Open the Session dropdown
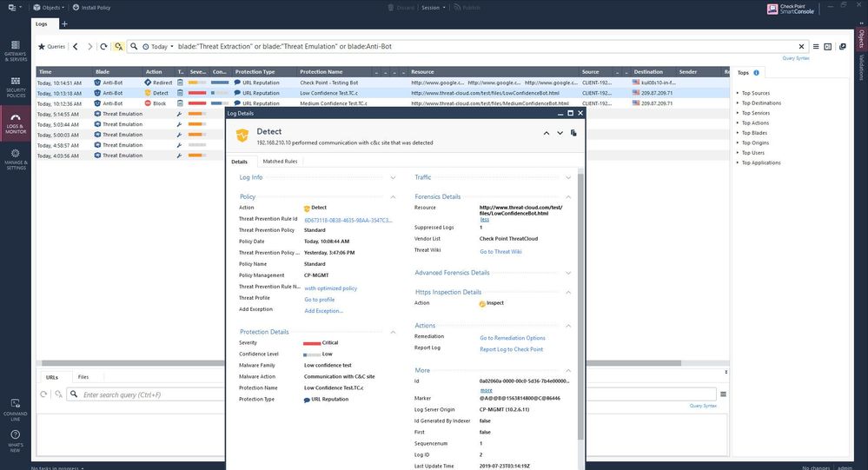Image resolution: width=868 pixels, height=470 pixels. (x=433, y=8)
